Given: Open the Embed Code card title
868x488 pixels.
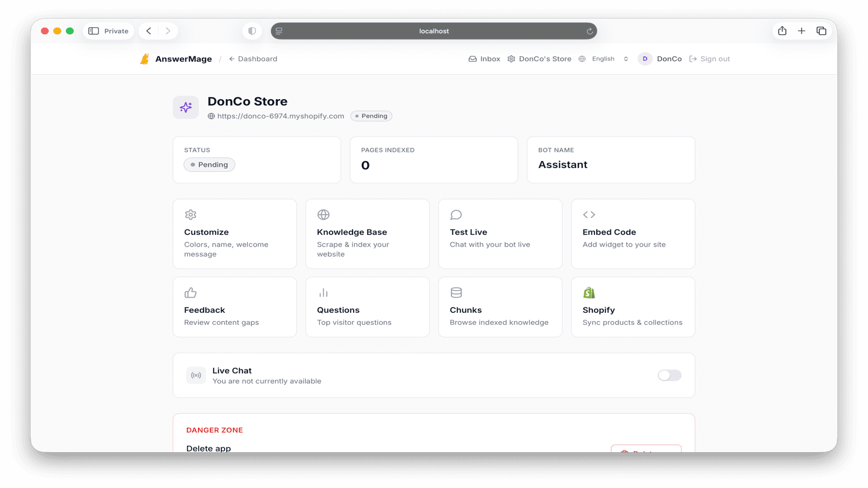Looking at the screenshot, I should [x=609, y=232].
